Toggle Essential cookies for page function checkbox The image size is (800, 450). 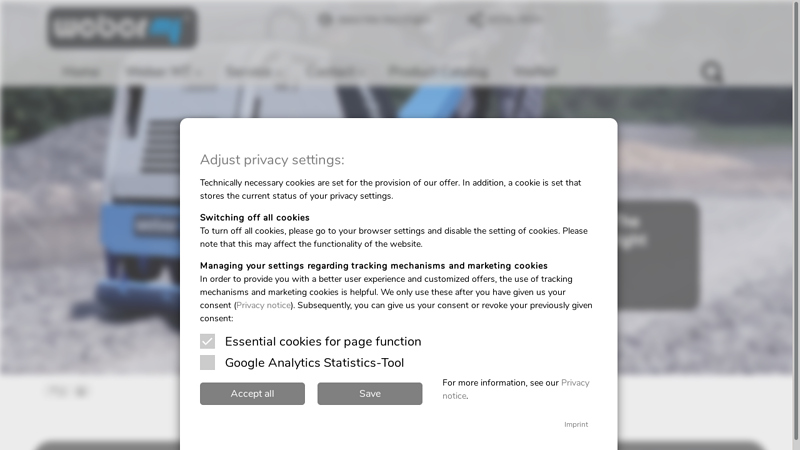tap(208, 341)
